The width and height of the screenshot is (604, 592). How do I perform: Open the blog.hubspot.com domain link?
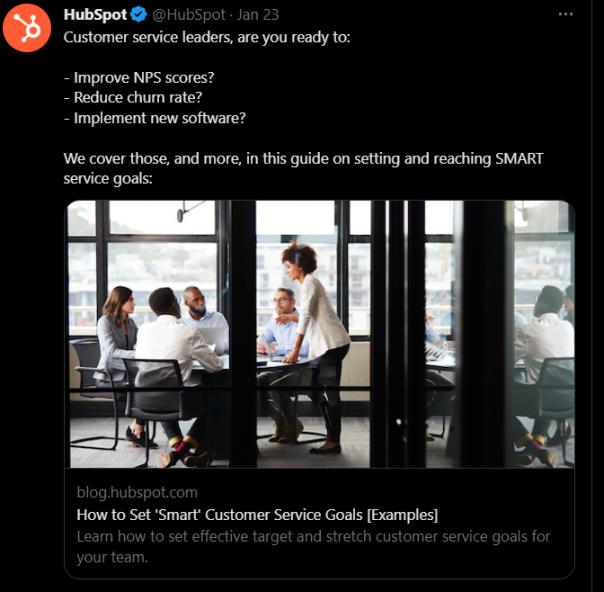(x=137, y=492)
